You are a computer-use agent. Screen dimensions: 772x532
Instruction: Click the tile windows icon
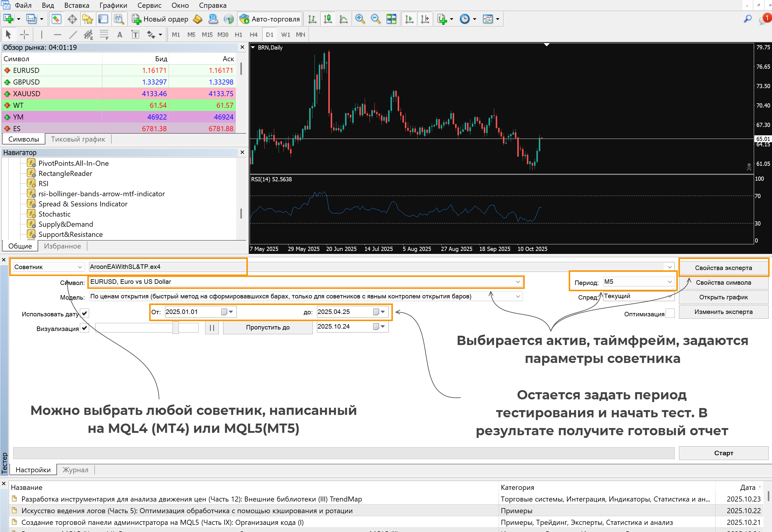(x=391, y=19)
